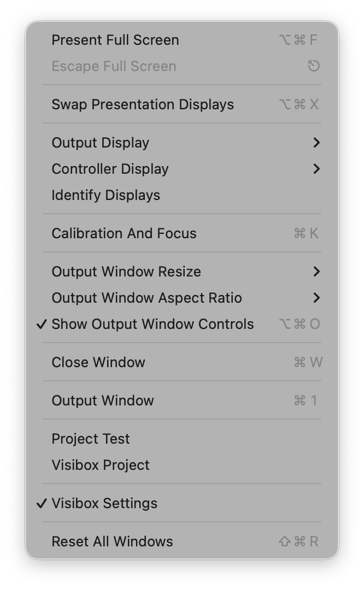Click the Output Window Resize label

tap(126, 272)
